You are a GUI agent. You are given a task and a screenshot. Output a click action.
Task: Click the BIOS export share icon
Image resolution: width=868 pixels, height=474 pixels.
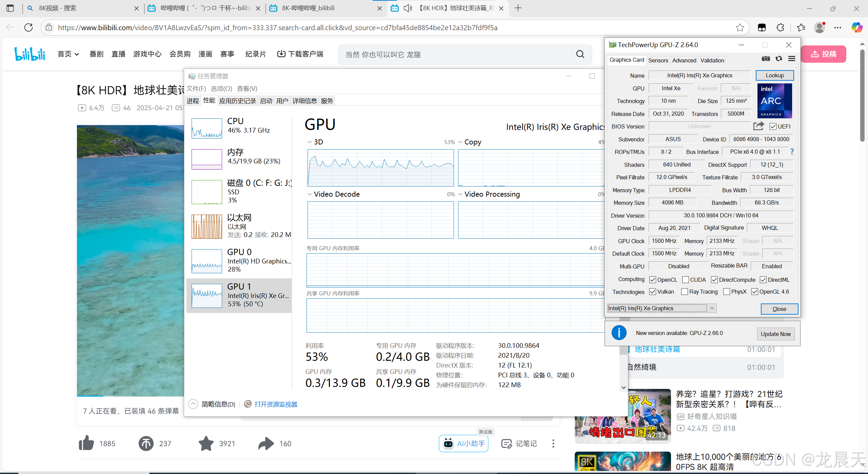[x=758, y=126]
